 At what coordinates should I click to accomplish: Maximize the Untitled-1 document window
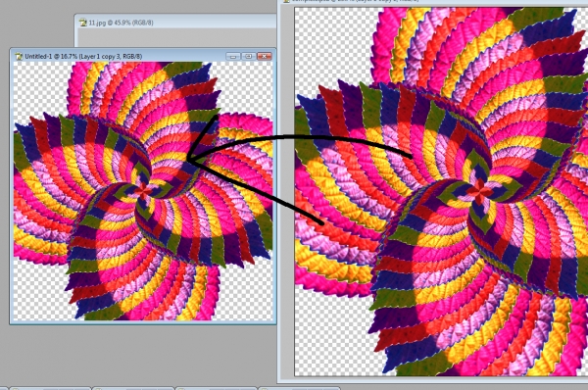click(248, 56)
